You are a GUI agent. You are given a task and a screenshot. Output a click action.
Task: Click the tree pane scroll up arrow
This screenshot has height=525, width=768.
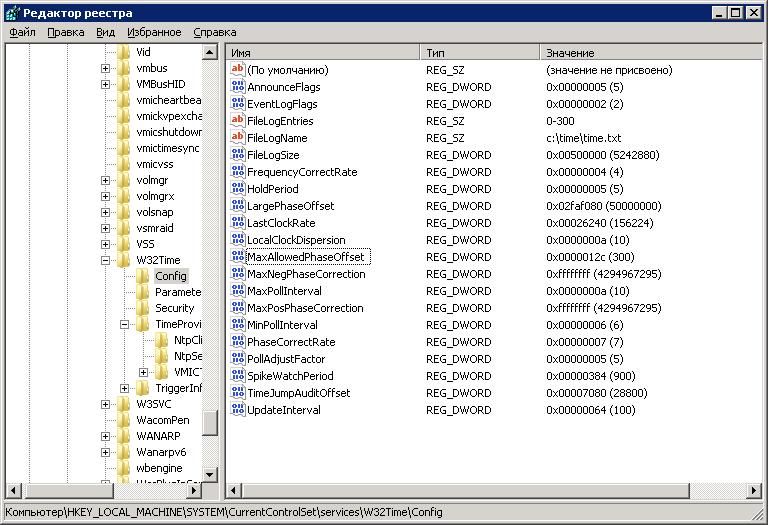(x=210, y=52)
